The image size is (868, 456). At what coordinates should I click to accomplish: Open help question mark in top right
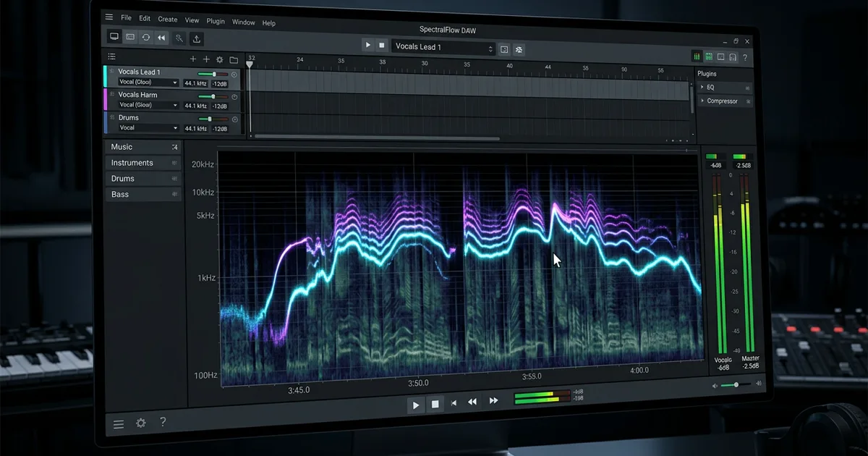pyautogui.click(x=745, y=57)
